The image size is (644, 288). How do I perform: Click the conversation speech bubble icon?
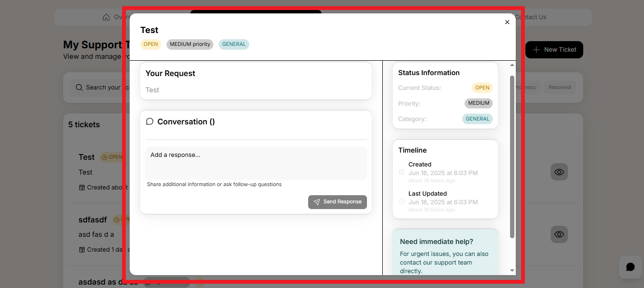(150, 122)
